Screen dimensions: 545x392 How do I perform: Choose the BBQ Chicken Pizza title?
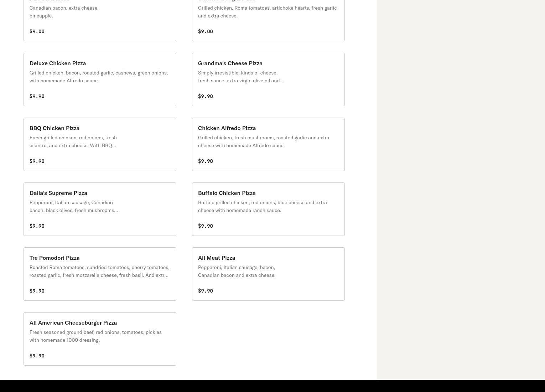click(54, 128)
